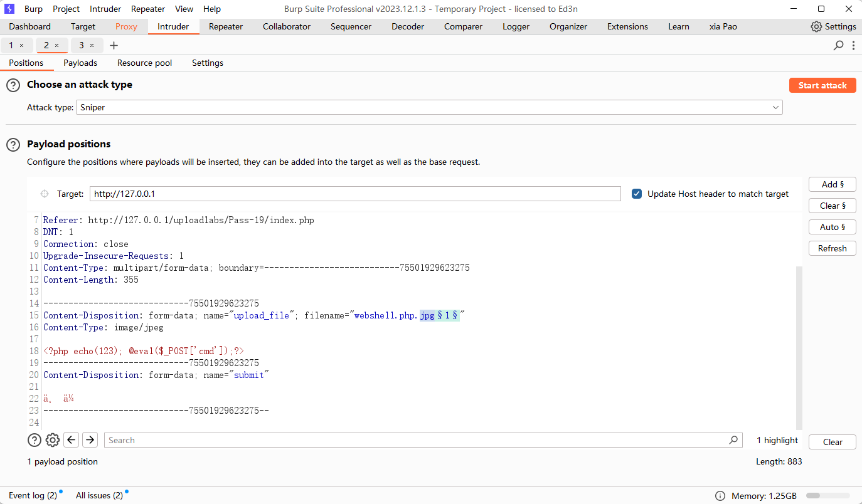Click the request editor vertical scrollbar
The image size is (862, 504).
click(799, 348)
